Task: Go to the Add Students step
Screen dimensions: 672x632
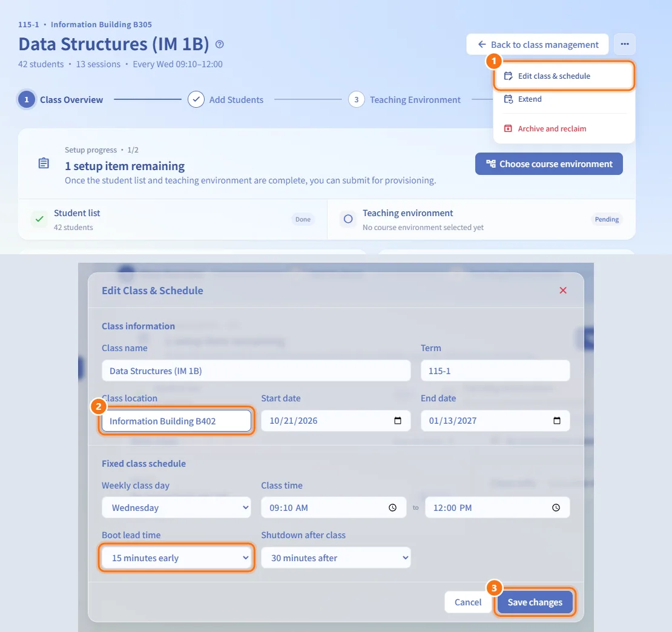Action: 226,100
